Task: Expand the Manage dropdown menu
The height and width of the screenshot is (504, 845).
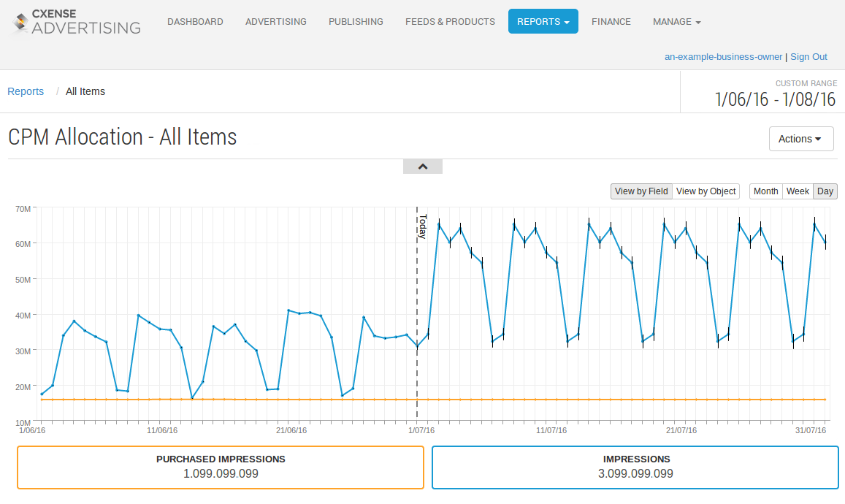Action: click(676, 22)
